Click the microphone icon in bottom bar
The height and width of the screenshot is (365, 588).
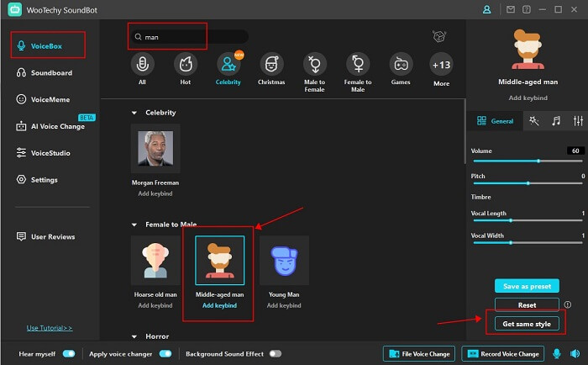pyautogui.click(x=555, y=354)
